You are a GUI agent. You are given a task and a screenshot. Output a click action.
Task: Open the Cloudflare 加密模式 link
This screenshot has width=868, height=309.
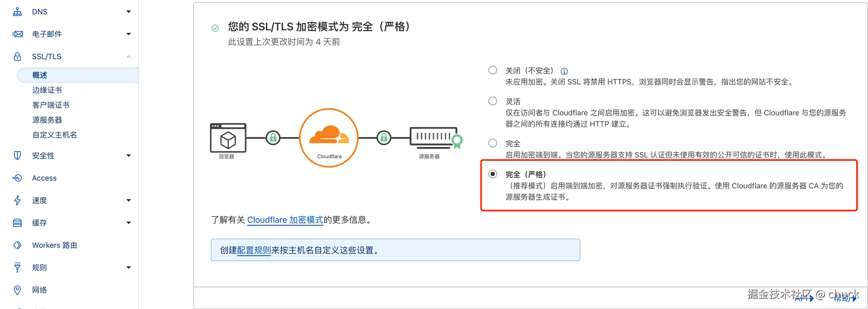tap(285, 220)
